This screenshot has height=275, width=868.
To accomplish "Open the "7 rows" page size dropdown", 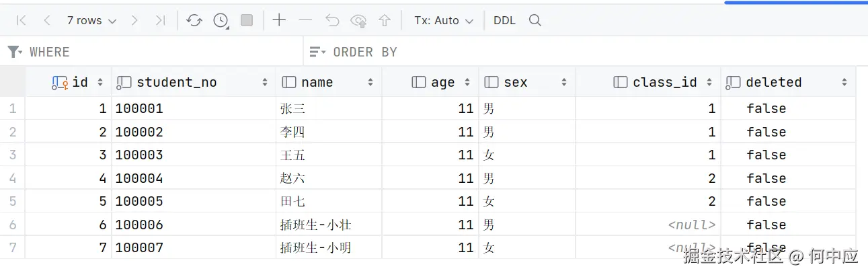I will coord(91,21).
